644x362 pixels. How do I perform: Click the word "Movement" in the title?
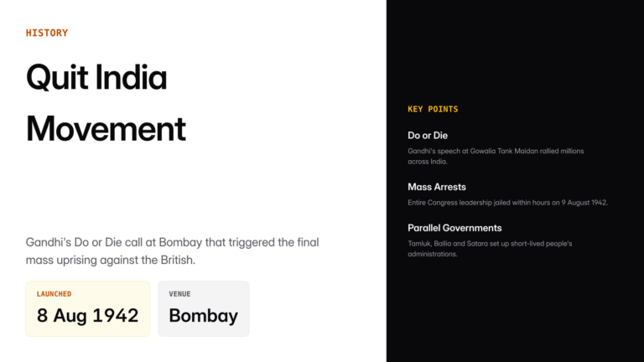pos(106,129)
